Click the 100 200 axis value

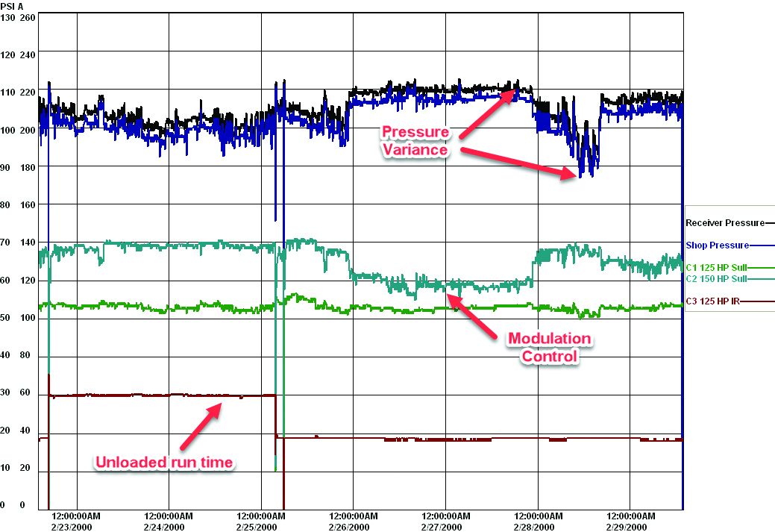pyautogui.click(x=18, y=130)
